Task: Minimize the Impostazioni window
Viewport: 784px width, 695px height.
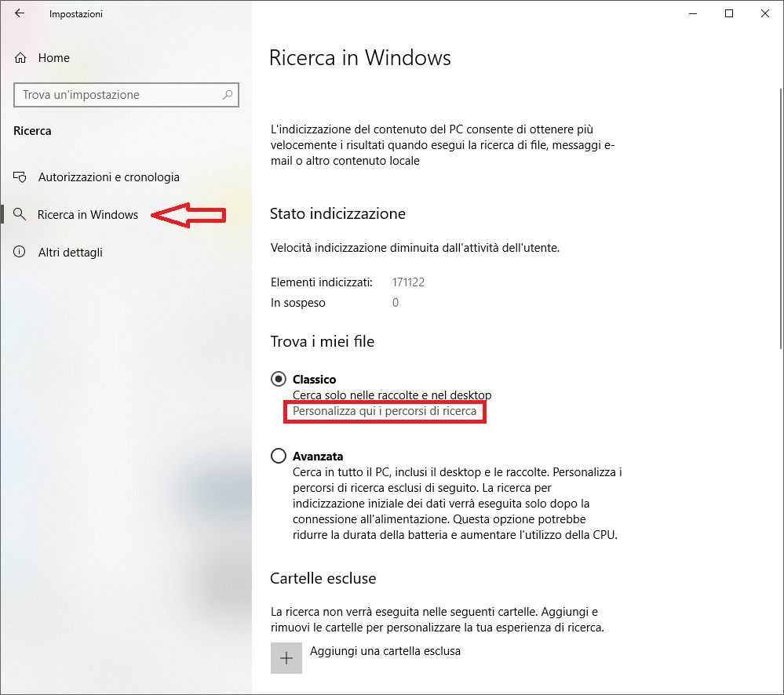Action: point(693,13)
